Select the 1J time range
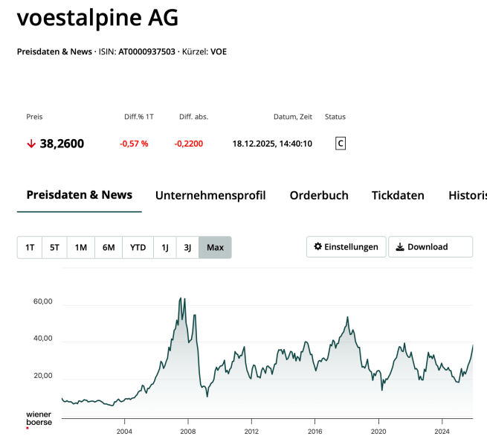 point(164,247)
